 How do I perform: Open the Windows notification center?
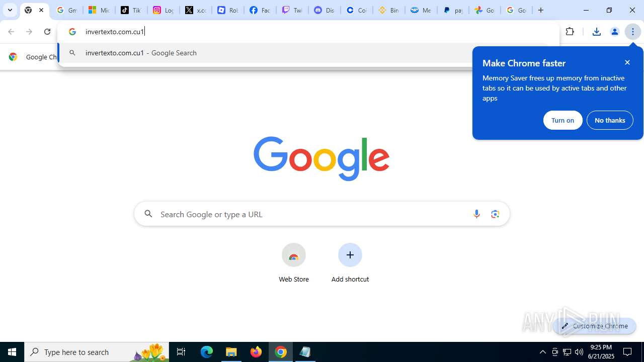628,352
